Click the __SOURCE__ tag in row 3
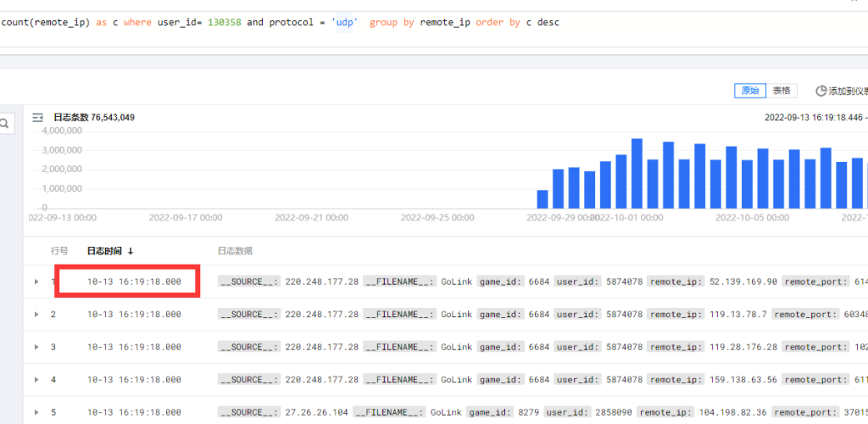This screenshot has width=868, height=424. (248, 347)
